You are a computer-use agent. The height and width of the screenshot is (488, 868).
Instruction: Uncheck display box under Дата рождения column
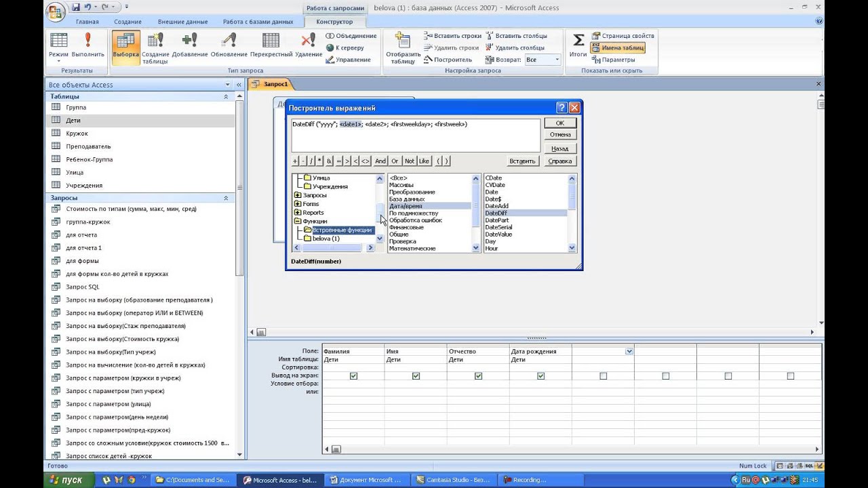[540, 375]
